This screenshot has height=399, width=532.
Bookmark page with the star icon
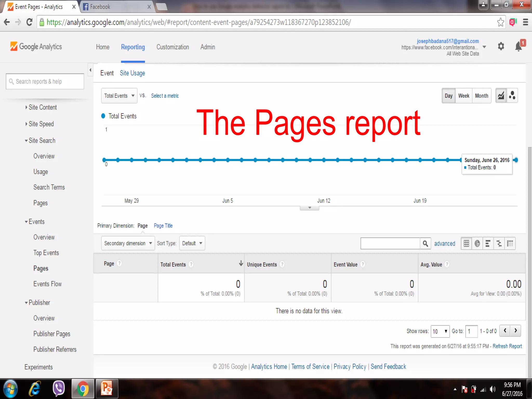point(500,22)
